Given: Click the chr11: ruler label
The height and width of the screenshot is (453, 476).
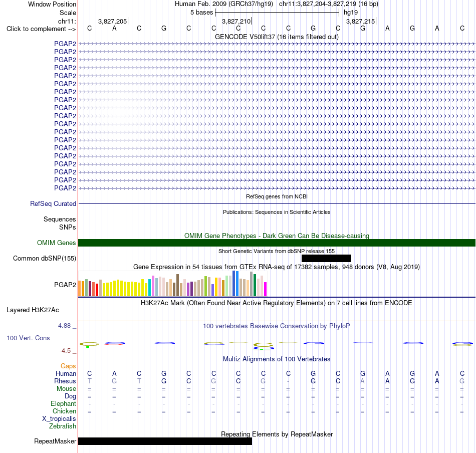Looking at the screenshot, I should coord(67,21).
